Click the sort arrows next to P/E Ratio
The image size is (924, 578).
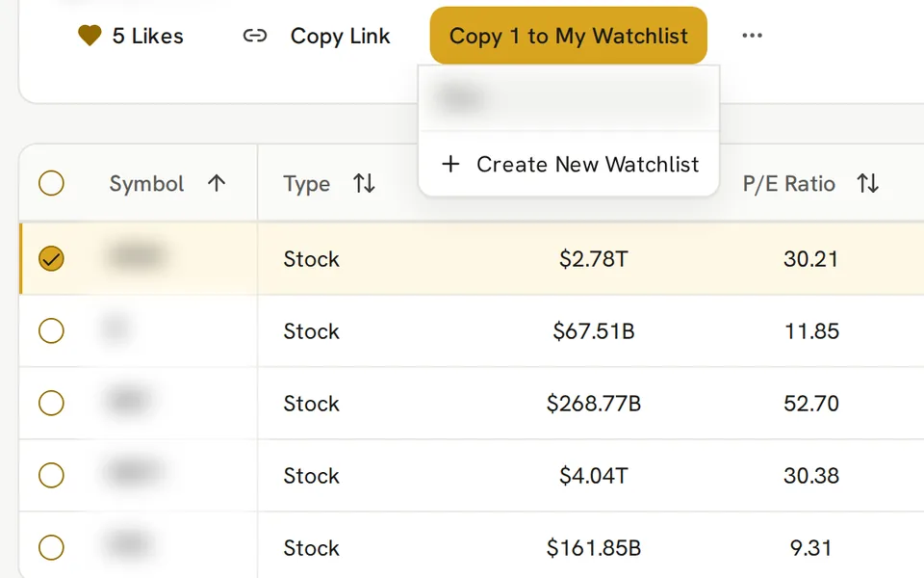pos(868,183)
